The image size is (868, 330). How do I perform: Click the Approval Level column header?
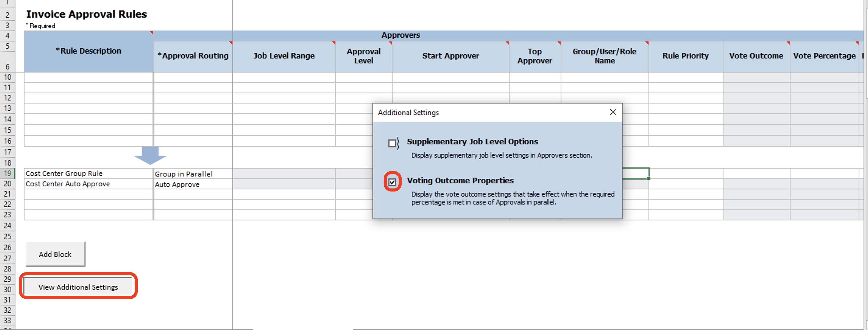click(x=364, y=56)
